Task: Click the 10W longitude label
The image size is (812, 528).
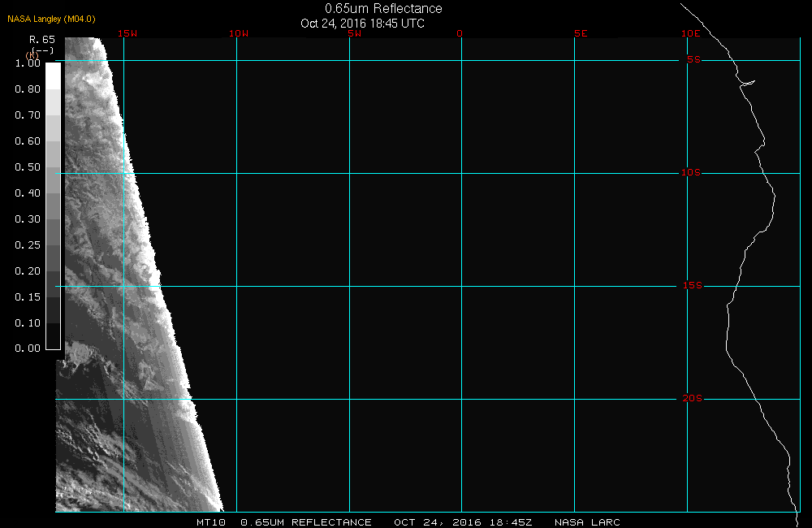Action: tap(239, 33)
